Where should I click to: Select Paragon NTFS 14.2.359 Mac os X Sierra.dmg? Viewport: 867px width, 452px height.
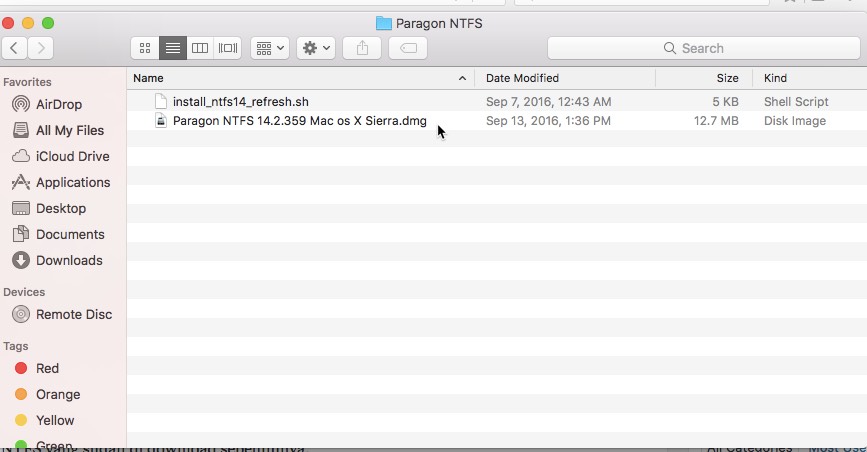coord(300,121)
